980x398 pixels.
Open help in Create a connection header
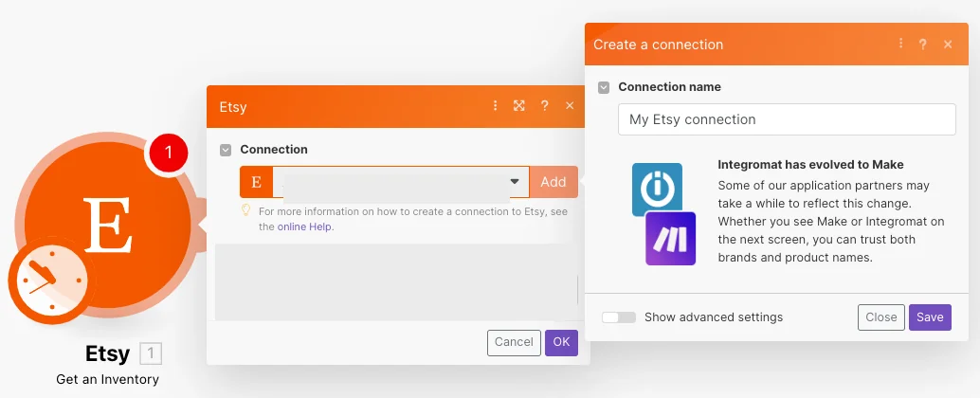pyautogui.click(x=922, y=45)
